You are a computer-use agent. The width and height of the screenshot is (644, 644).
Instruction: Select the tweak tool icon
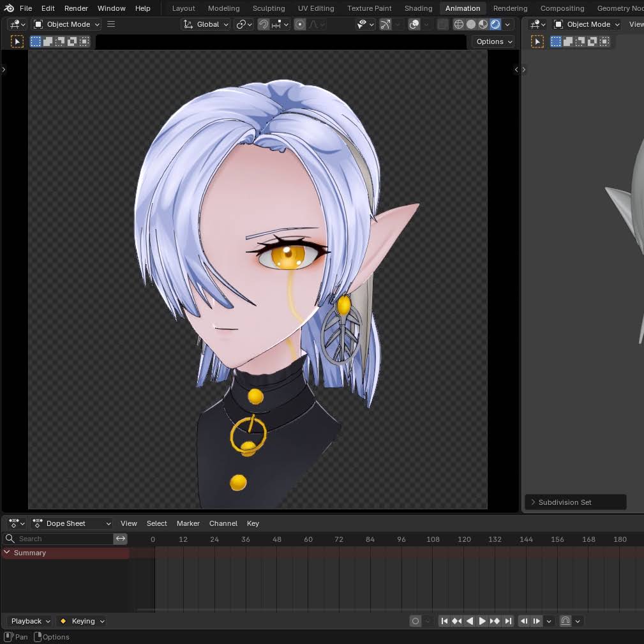click(x=17, y=41)
